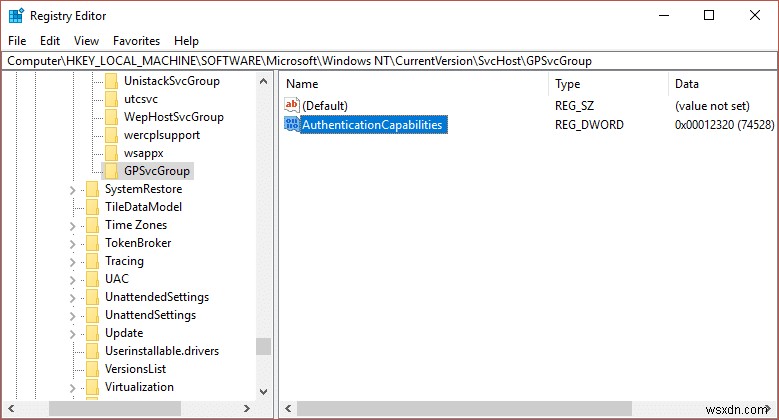This screenshot has width=779, height=420.
Task: Click the registry path address bar
Action: tap(390, 61)
